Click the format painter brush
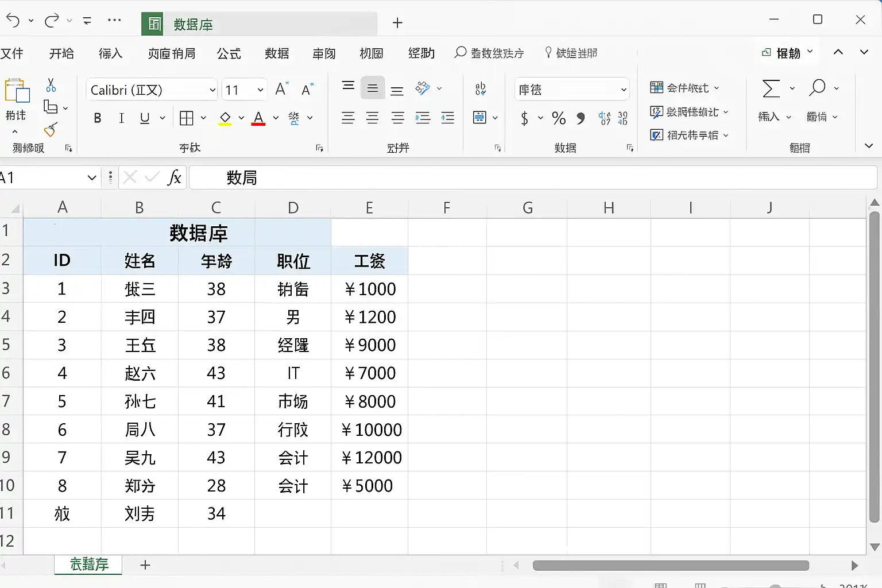882x588 pixels. [x=51, y=130]
